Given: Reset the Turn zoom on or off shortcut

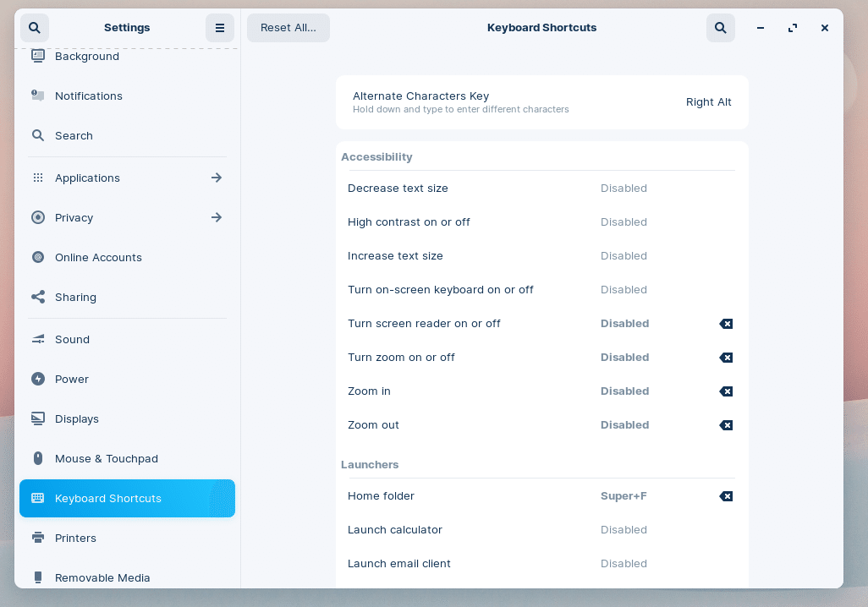Looking at the screenshot, I should pos(726,358).
